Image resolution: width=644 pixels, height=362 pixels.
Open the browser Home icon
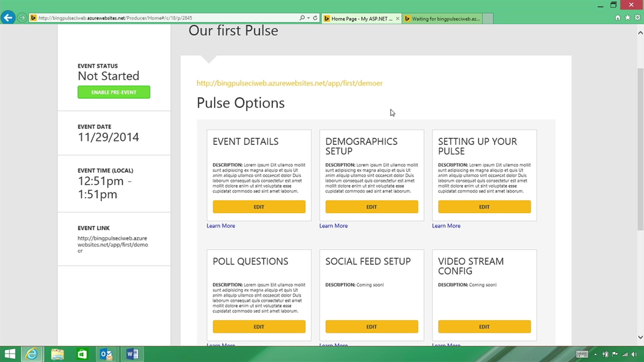pos(618,18)
